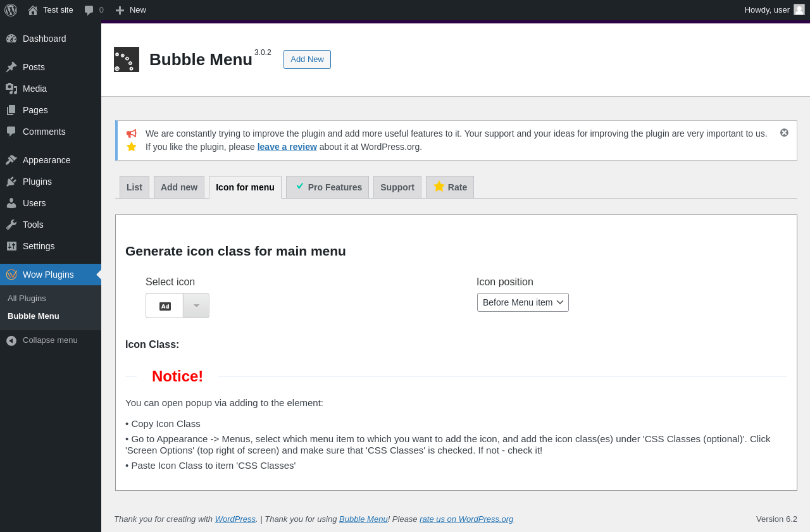Click the Plugins plug icon
The image size is (810, 532).
click(11, 182)
